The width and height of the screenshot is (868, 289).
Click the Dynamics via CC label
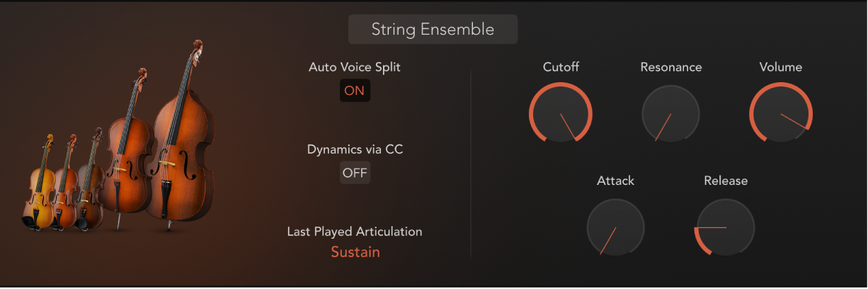(355, 149)
